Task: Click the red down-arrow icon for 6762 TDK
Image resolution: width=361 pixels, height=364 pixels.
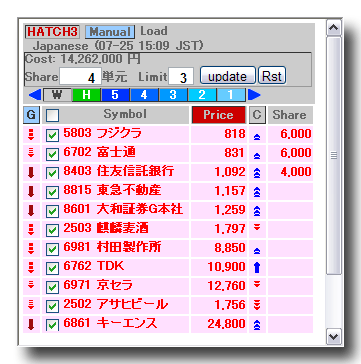Action: coord(31,267)
